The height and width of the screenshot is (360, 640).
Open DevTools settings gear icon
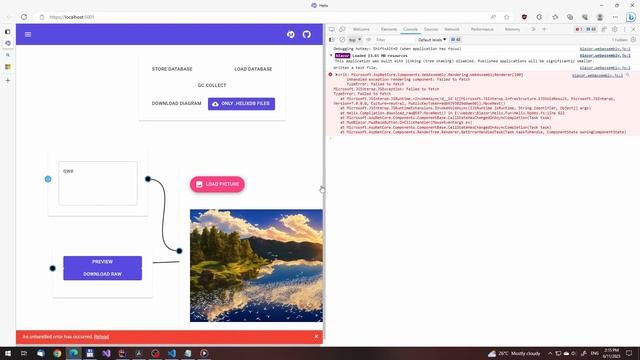pyautogui.click(x=615, y=29)
